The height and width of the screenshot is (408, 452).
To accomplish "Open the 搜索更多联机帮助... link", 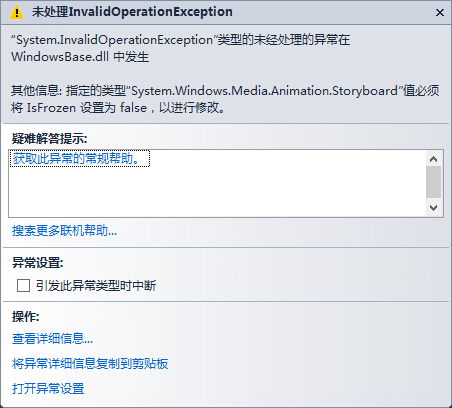I will pyautogui.click(x=64, y=231).
